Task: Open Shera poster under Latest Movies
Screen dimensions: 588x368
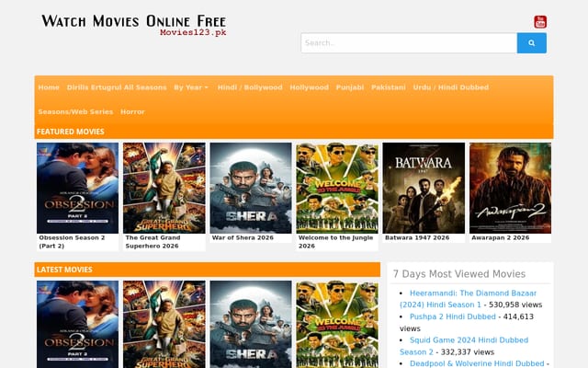Action: (251, 325)
